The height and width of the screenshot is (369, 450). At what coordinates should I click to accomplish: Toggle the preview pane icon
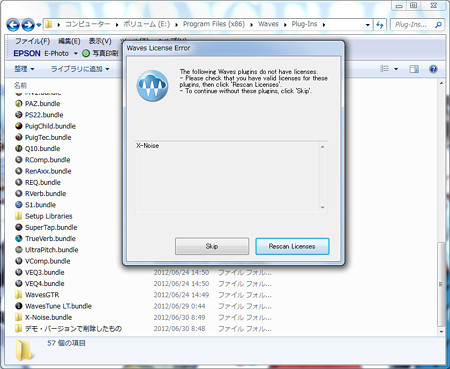coord(414,69)
